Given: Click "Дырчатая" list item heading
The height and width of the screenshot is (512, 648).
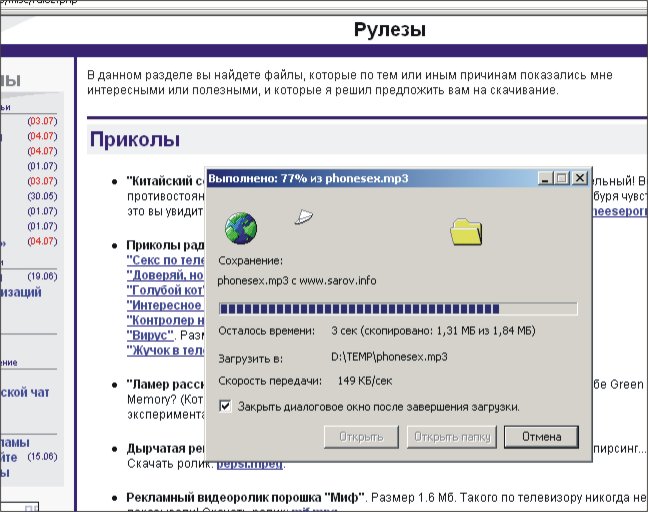Looking at the screenshot, I should (x=165, y=448).
